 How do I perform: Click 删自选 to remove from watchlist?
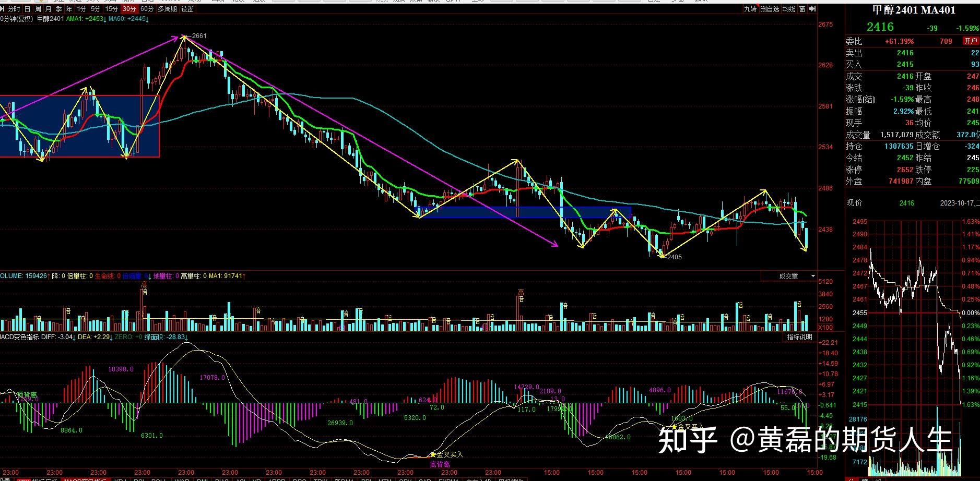point(770,9)
